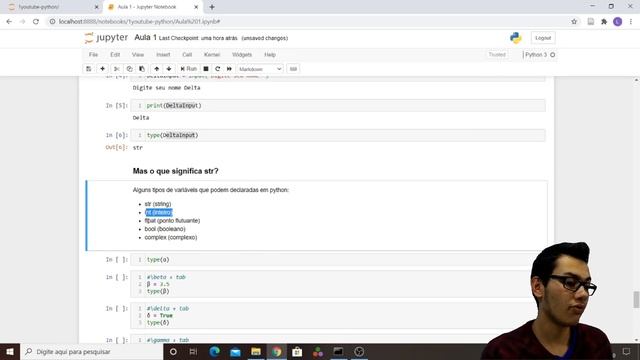Open the Chrome profile avatar
This screenshot has height=360, width=640.
[x=618, y=22]
